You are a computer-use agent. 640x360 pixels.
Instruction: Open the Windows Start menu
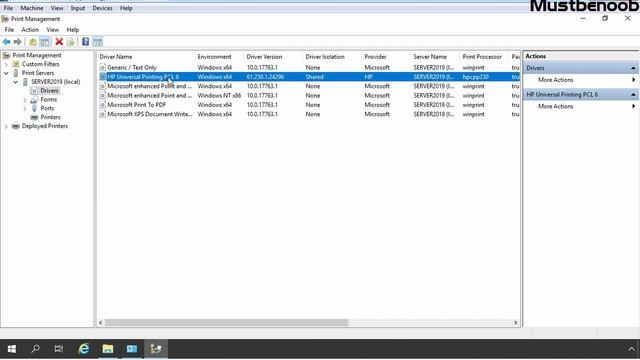pos(12,349)
